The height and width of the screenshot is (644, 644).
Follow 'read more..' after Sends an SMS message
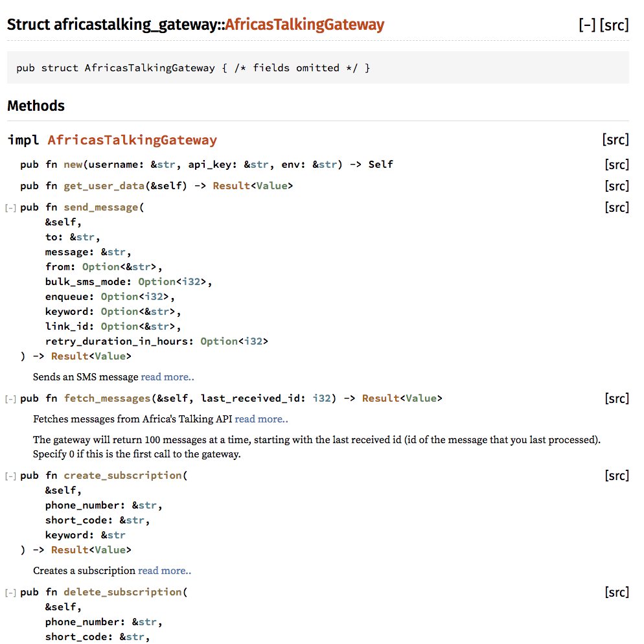click(x=167, y=377)
